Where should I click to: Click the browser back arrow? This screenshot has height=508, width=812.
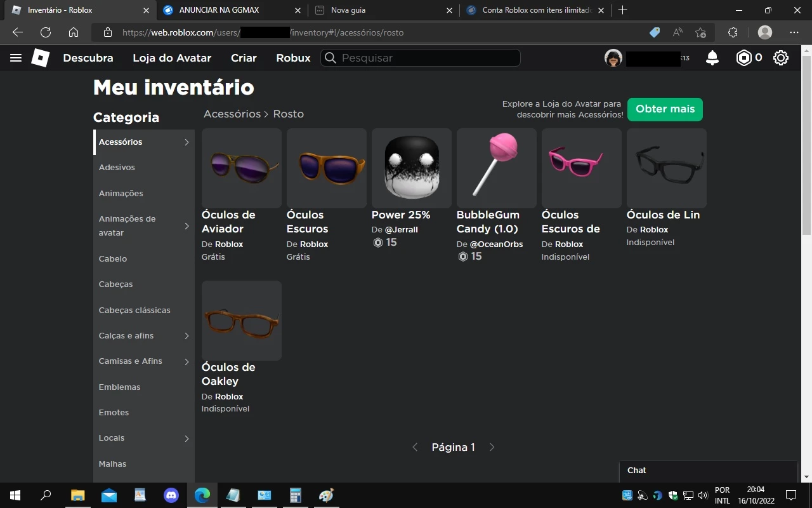(x=18, y=32)
